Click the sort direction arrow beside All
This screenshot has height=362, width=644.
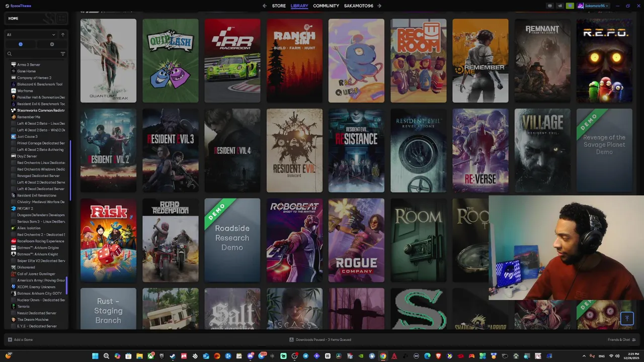(x=63, y=35)
